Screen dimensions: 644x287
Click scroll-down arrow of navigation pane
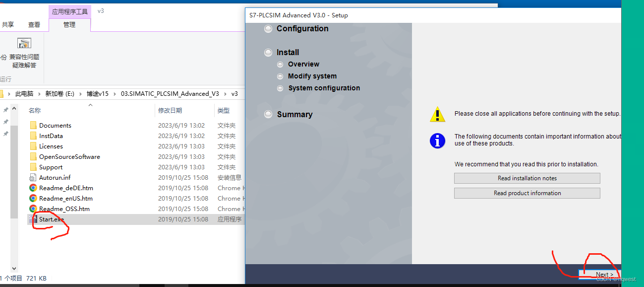(14, 268)
